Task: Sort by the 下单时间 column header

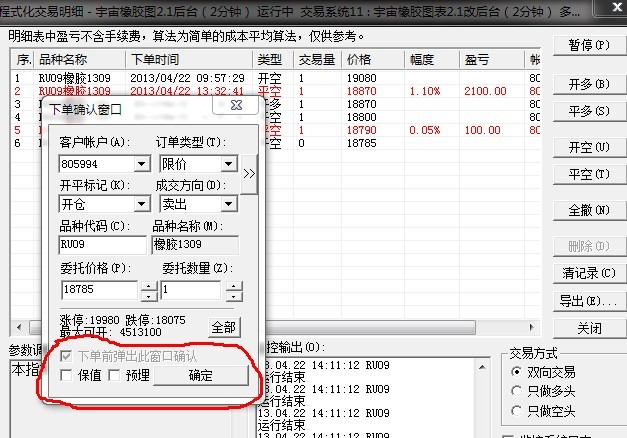Action: click(x=189, y=60)
